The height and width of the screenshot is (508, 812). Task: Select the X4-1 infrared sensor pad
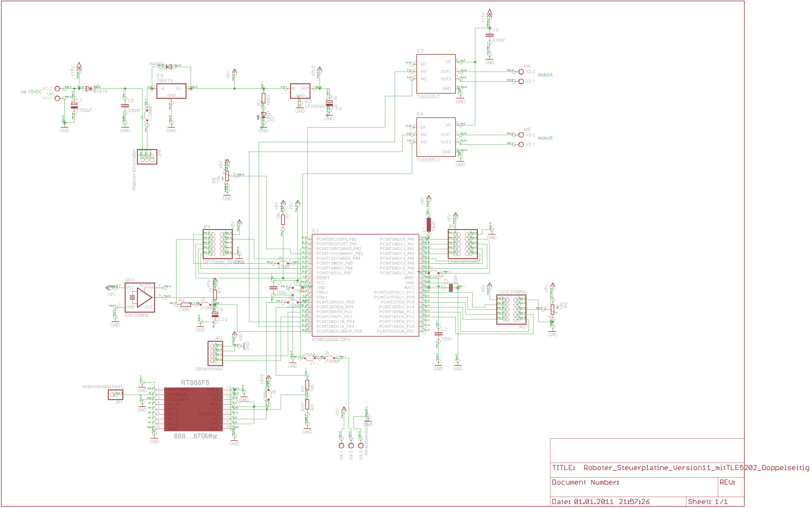[341, 445]
